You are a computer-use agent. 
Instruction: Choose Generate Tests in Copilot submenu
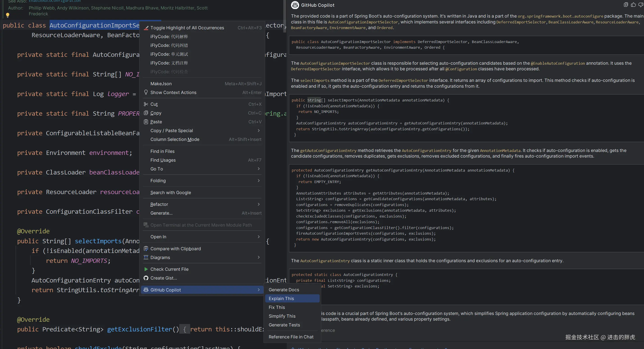[284, 325]
